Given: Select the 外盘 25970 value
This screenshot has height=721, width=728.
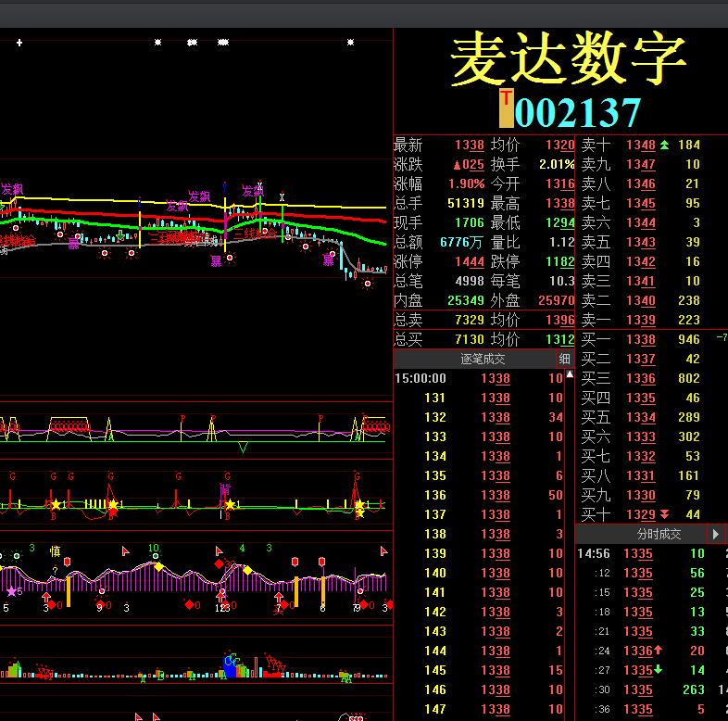Looking at the screenshot, I should pos(557,300).
